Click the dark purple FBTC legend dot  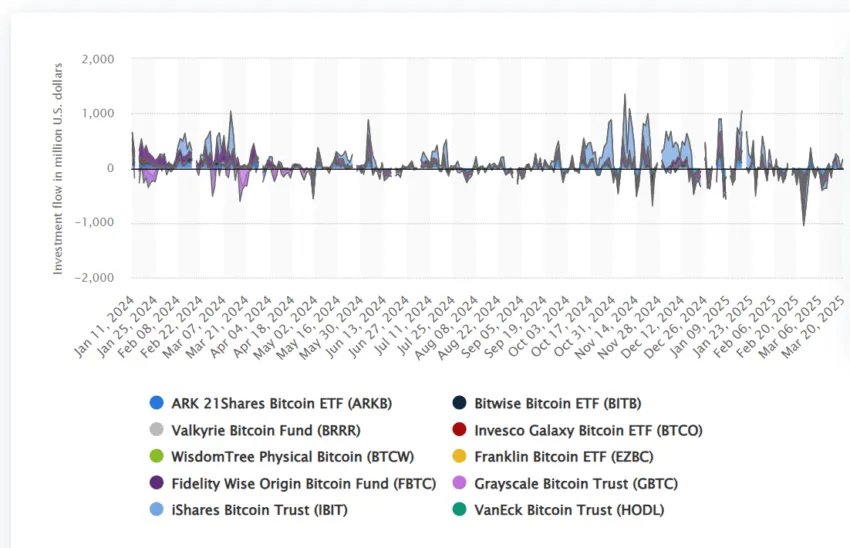coord(157,482)
